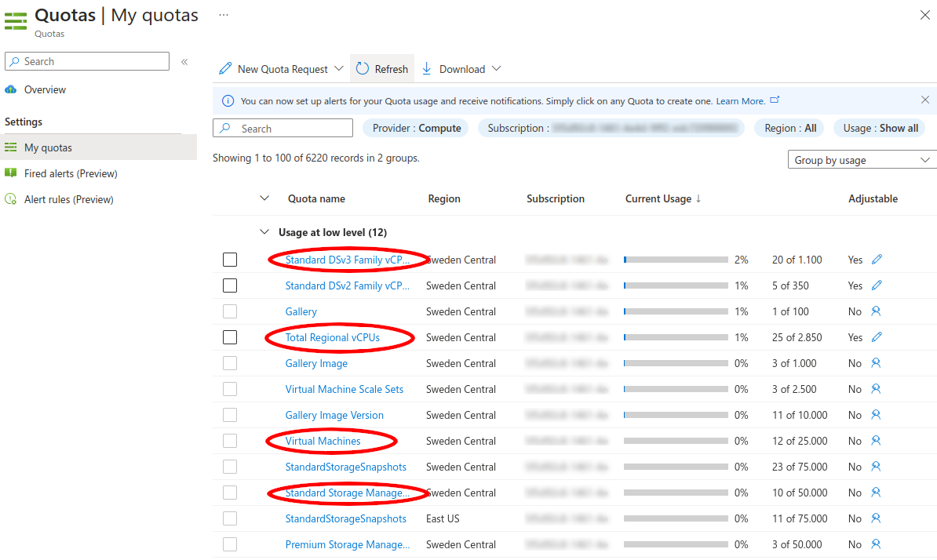Open the Learn More link in banner
The image size is (937, 560).
(x=740, y=101)
